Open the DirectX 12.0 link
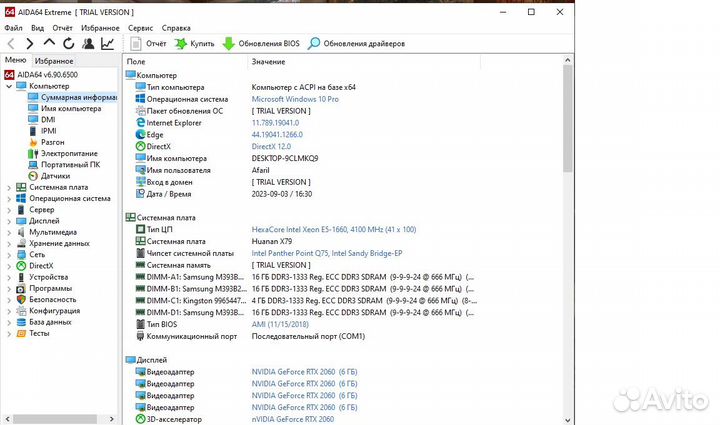 click(x=271, y=147)
